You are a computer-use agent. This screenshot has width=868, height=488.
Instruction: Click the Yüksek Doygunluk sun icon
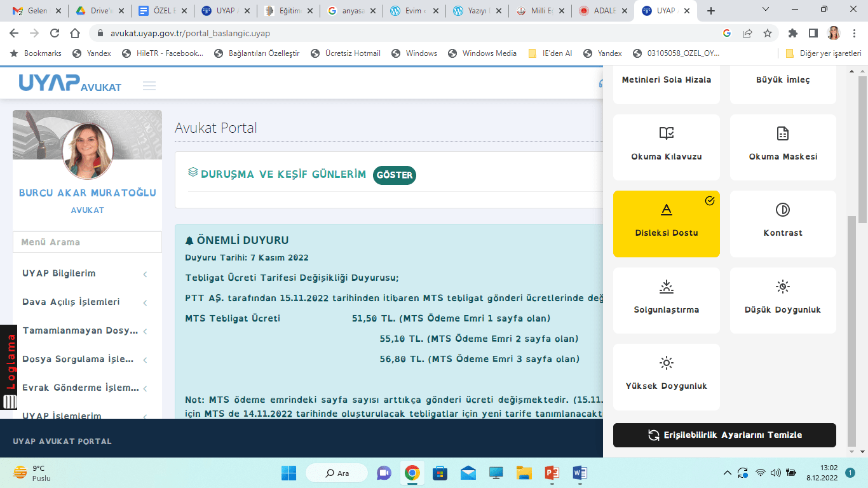(x=666, y=363)
